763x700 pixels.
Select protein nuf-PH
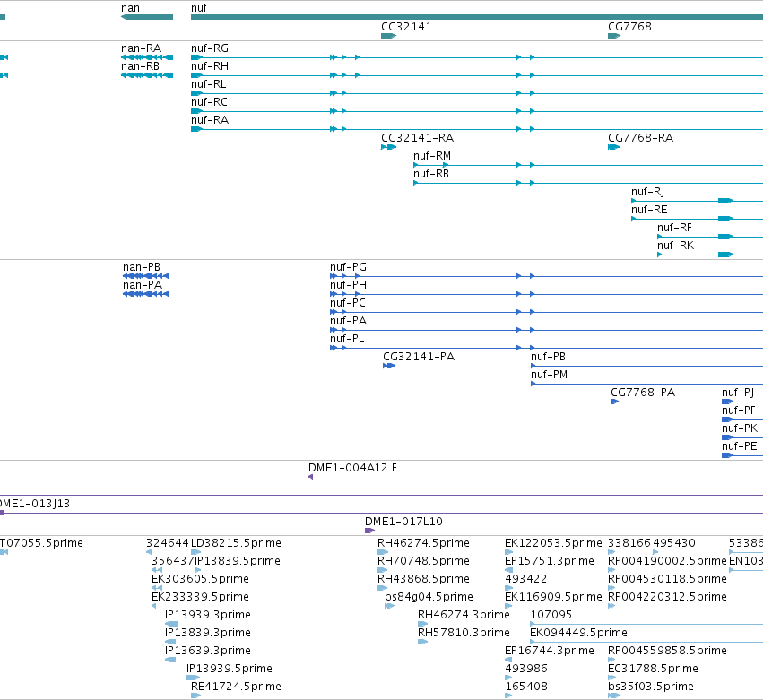pyautogui.click(x=349, y=286)
